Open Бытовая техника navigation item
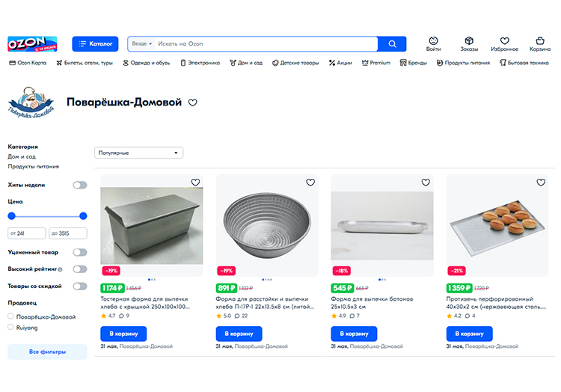Viewport: 561px width, 392px height. [524, 63]
